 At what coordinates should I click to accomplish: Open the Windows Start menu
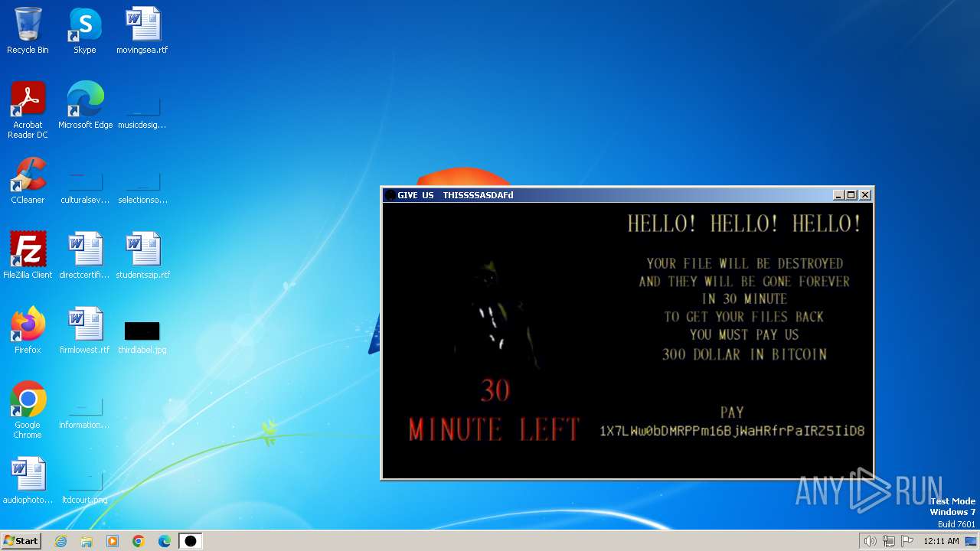point(21,541)
